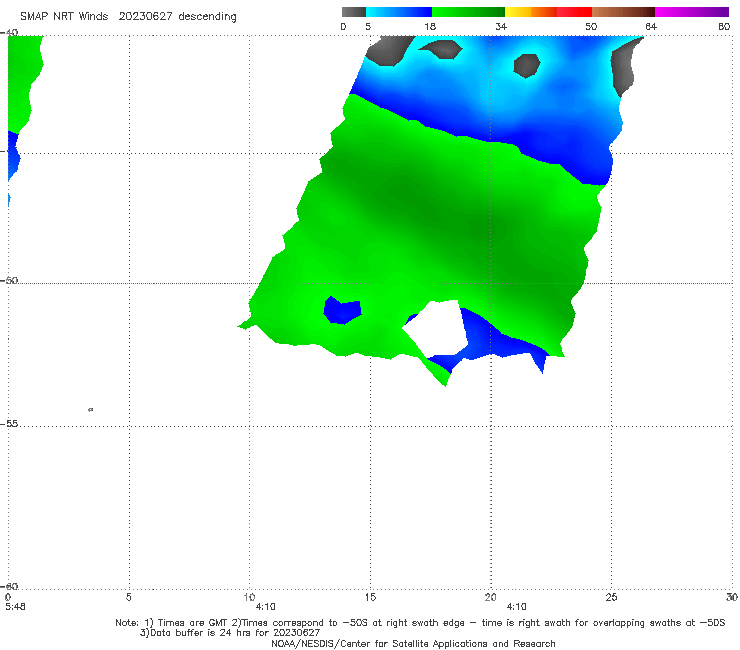
Task: Click the small island mark near longitude 3.5
Action: tap(91, 410)
